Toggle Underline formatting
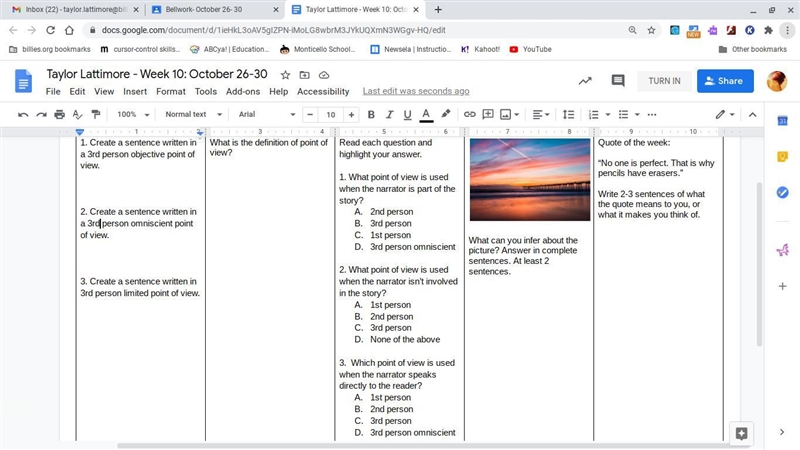 point(407,115)
